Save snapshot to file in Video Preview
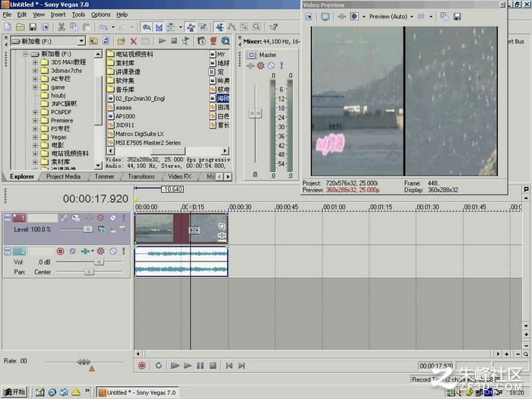The width and height of the screenshot is (532, 399). click(x=457, y=17)
